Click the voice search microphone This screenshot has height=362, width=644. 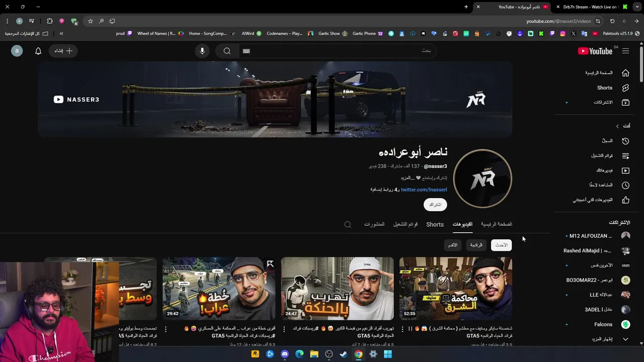click(x=202, y=51)
